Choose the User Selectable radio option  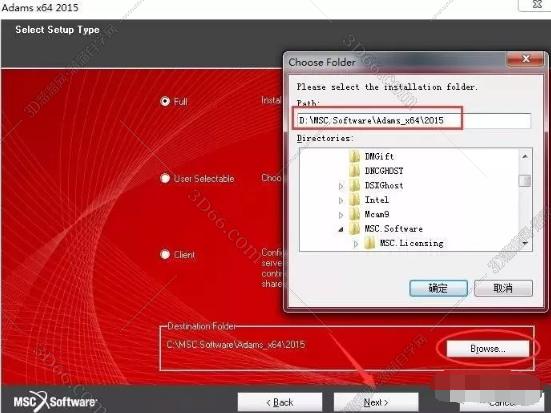click(165, 178)
